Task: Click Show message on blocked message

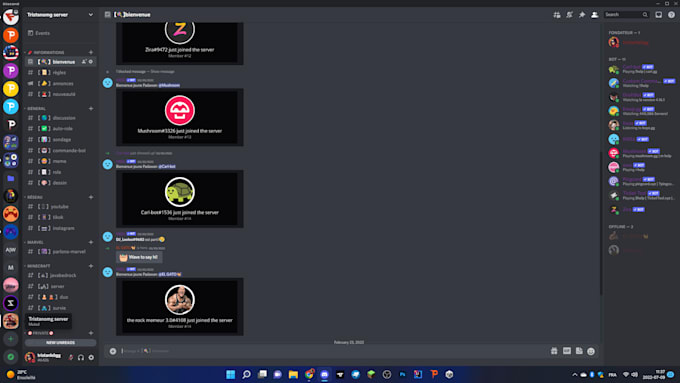Action: pos(162,72)
